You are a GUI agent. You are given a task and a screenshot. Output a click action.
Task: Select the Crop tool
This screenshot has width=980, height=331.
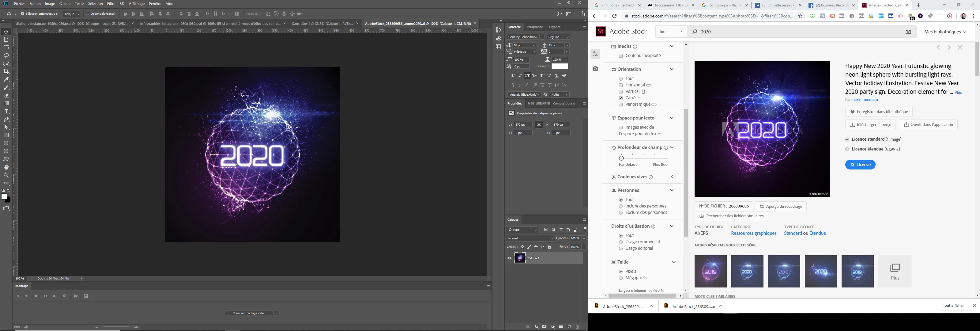pos(6,72)
